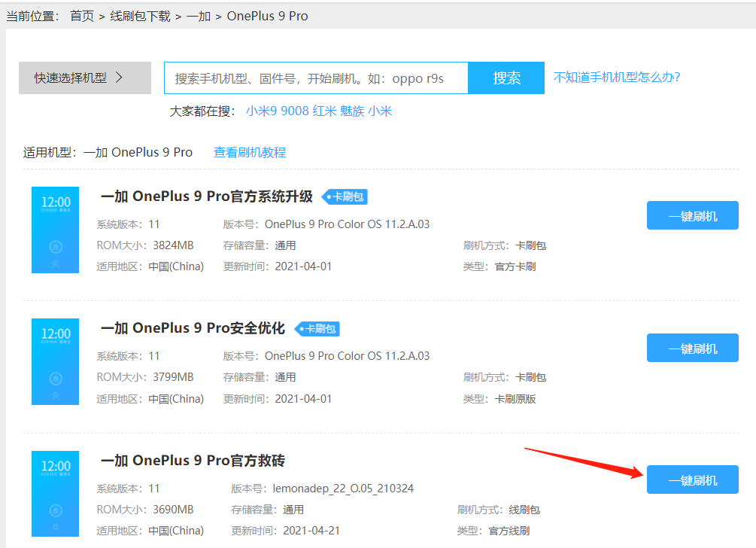
Task: Click 一键刷机 for 官方系统升级 ROM
Action: [692, 215]
